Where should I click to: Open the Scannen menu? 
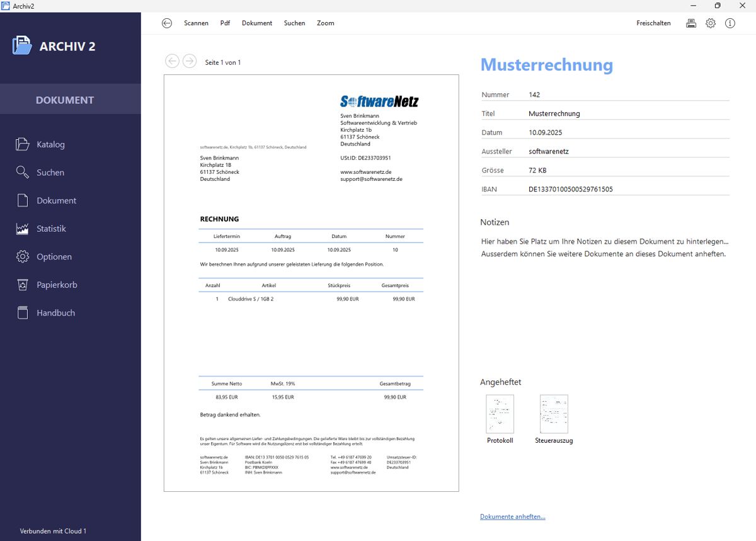(196, 23)
